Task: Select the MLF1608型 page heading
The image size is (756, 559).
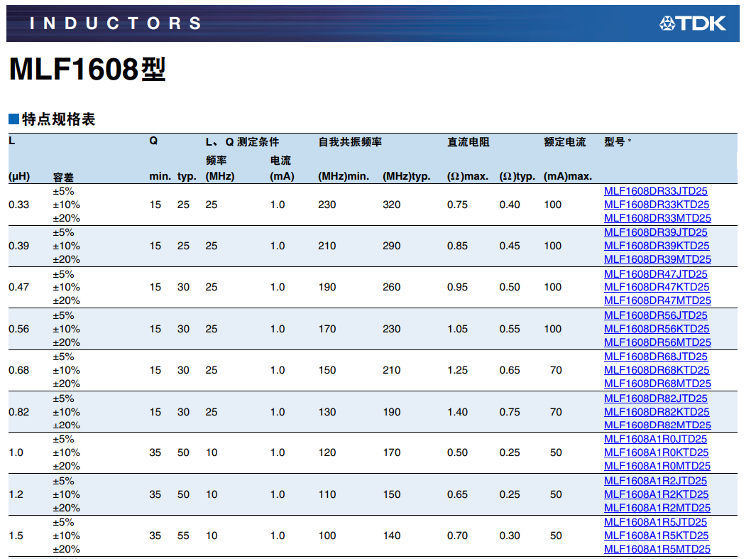Action: coord(87,69)
